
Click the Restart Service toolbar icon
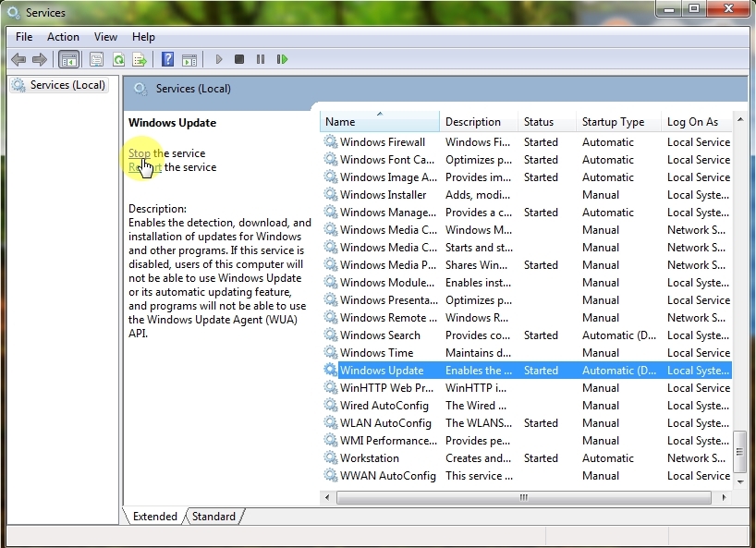coord(282,59)
